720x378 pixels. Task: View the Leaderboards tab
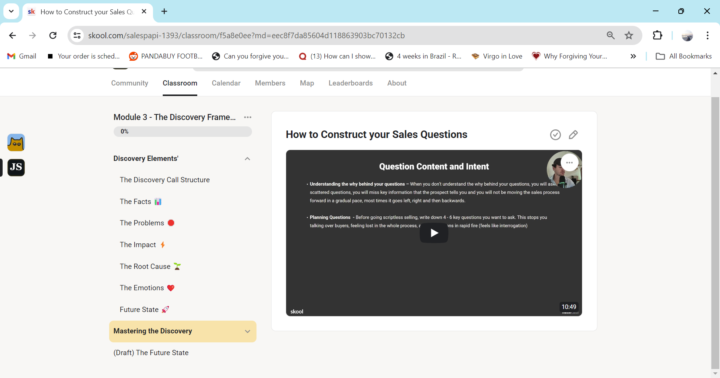(350, 83)
